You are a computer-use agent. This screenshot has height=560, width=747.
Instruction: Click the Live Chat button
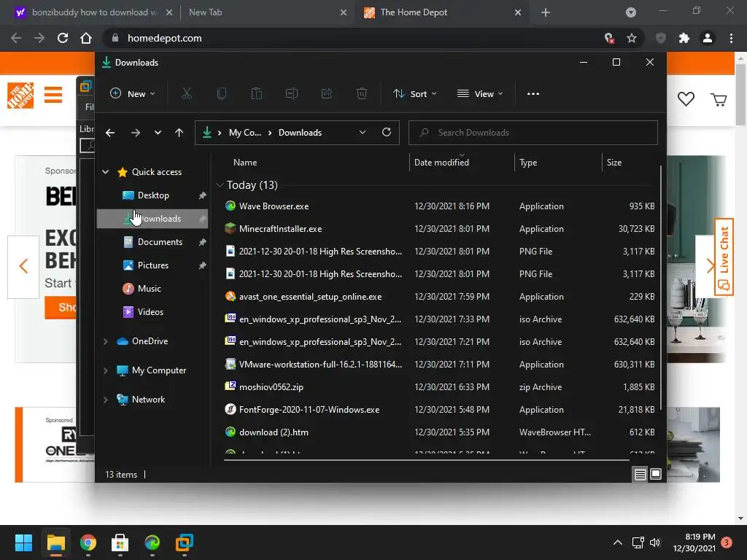[x=724, y=257]
